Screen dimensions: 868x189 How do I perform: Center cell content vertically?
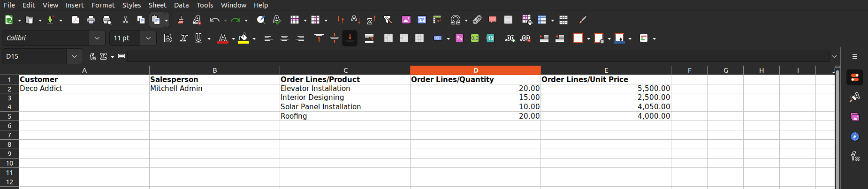click(x=335, y=38)
